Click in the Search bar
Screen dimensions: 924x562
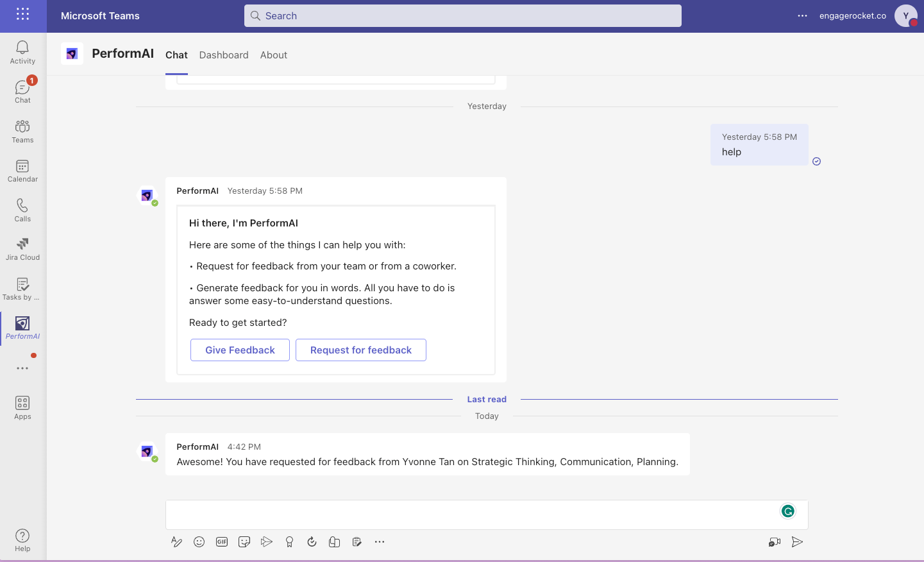coord(463,16)
